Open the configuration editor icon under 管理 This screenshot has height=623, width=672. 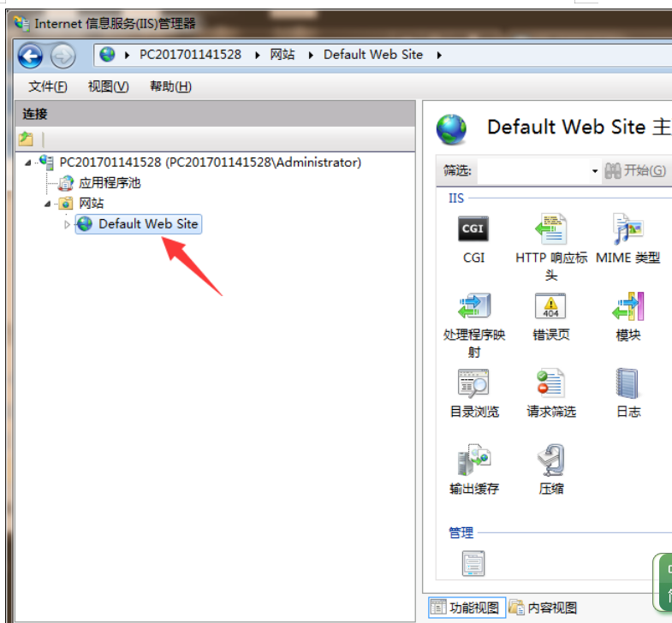pyautogui.click(x=473, y=563)
